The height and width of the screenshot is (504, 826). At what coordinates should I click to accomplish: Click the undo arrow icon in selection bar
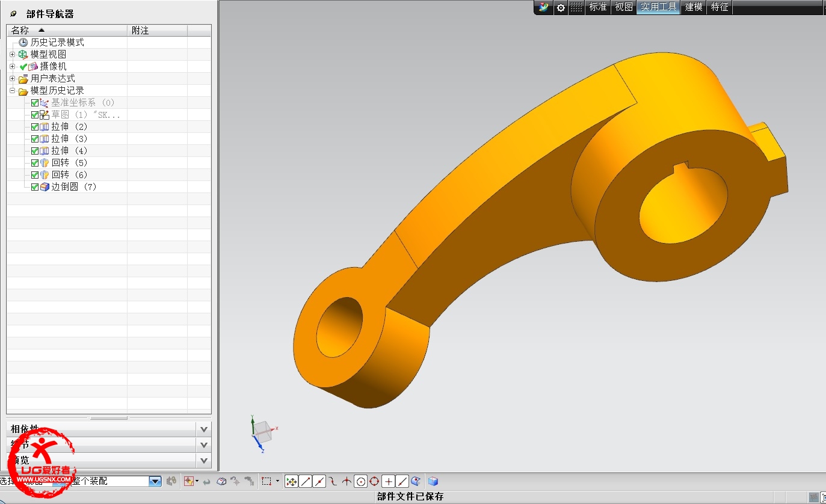207,482
